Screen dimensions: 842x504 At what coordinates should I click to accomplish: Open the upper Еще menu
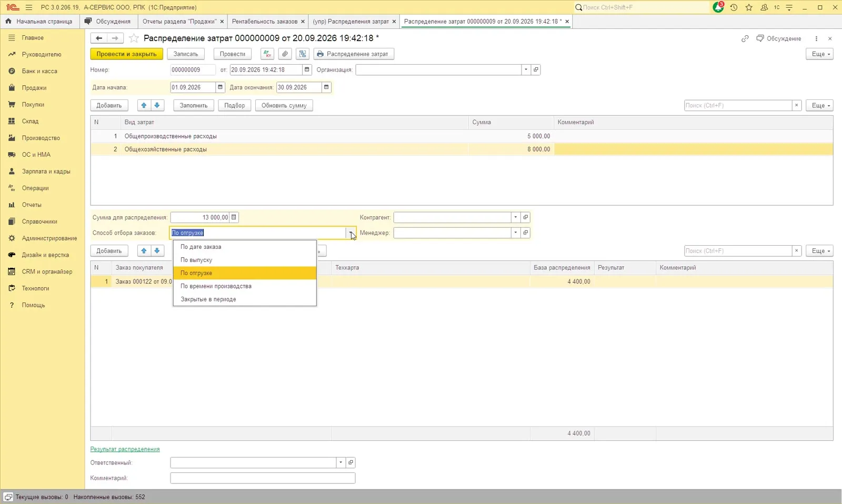819,54
